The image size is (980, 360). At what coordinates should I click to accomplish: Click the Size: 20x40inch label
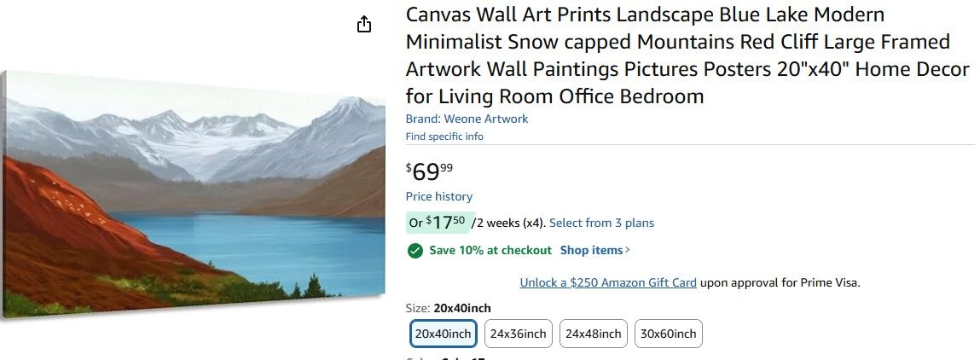click(x=448, y=308)
